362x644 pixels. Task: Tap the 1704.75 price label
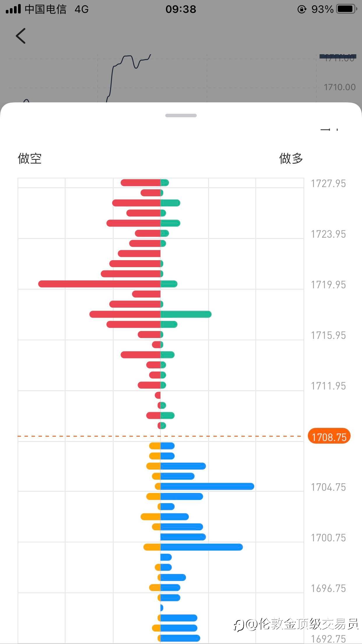pyautogui.click(x=328, y=487)
